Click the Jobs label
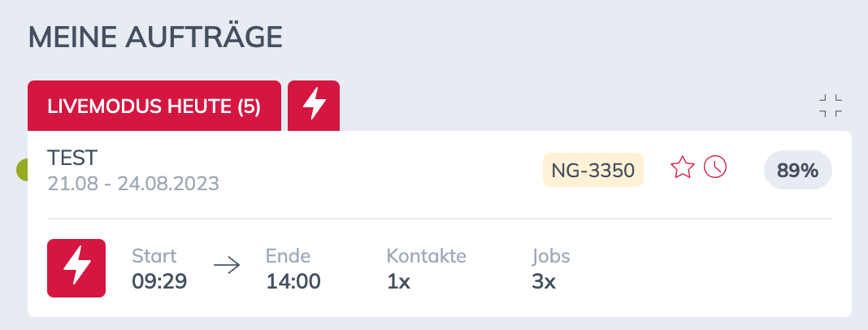Image resolution: width=868 pixels, height=330 pixels. [550, 256]
